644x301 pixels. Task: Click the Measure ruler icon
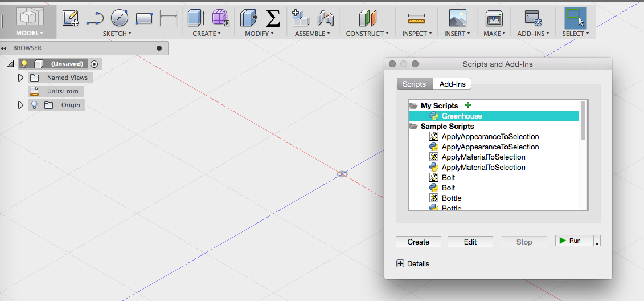click(416, 18)
